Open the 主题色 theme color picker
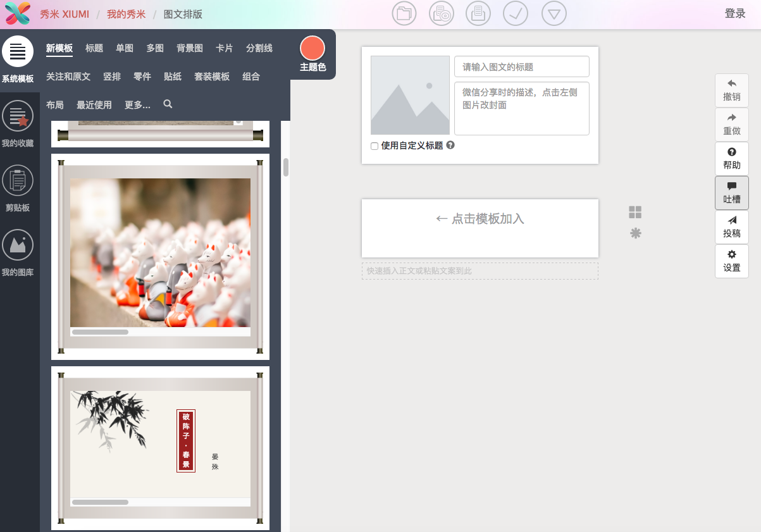Viewport: 761px width, 532px height. pos(312,47)
